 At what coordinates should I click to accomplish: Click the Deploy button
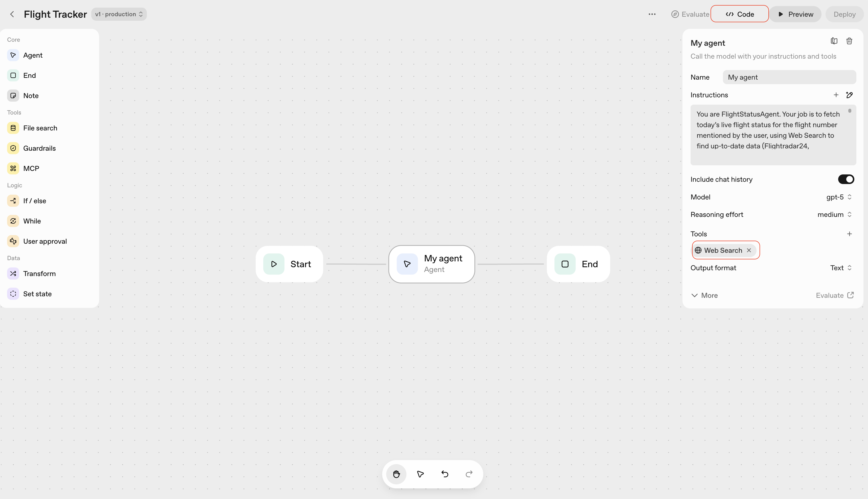tap(844, 14)
